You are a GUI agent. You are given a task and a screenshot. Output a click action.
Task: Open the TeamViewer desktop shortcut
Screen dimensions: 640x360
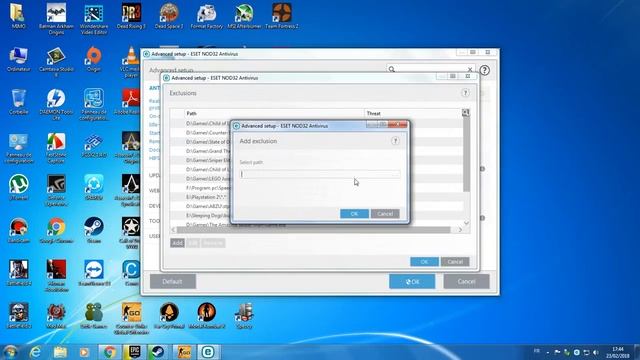pos(93,273)
